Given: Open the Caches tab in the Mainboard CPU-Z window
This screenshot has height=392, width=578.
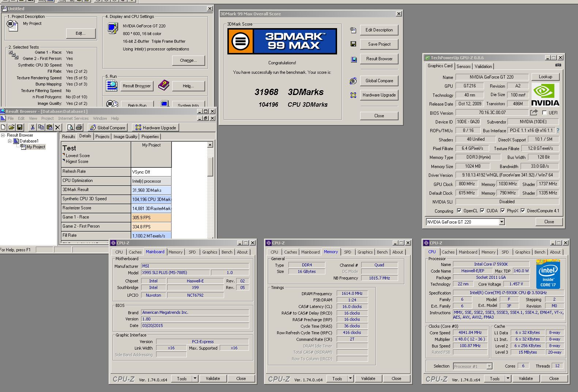Looking at the screenshot, I should click(135, 252).
